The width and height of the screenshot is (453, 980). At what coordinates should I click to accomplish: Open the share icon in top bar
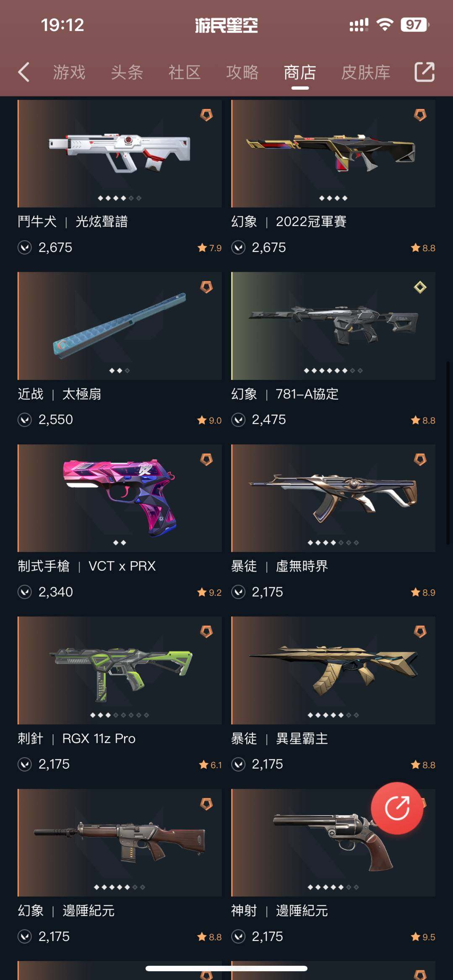click(x=424, y=72)
